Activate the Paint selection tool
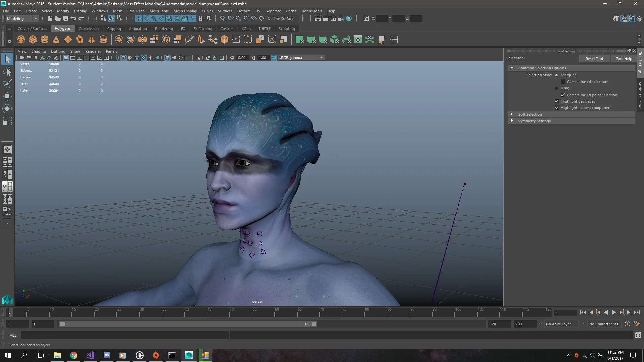 pos(7,84)
